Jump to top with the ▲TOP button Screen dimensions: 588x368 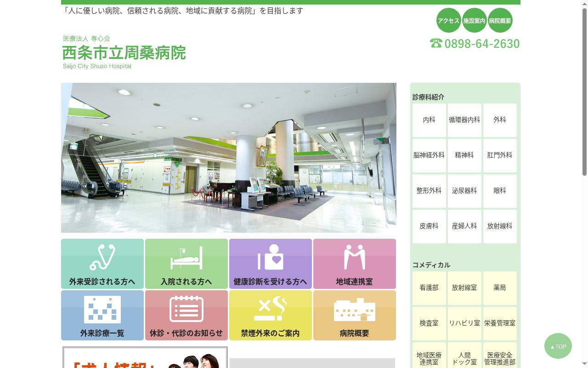coord(558,346)
